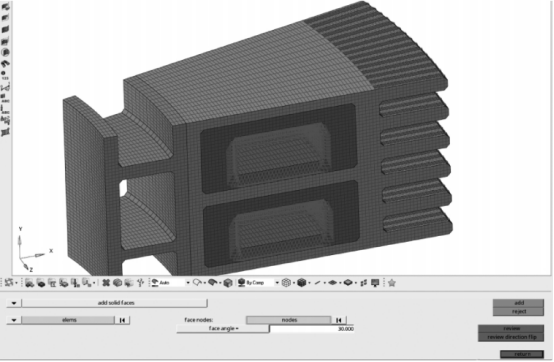Click the star favorites icon in toolbar
554x362 pixels.
coord(391,283)
